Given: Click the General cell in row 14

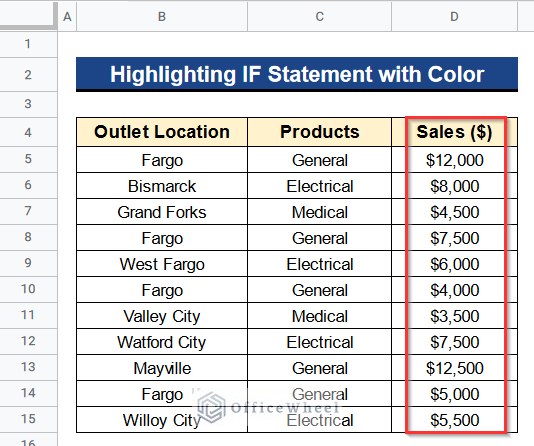Looking at the screenshot, I should (319, 394).
